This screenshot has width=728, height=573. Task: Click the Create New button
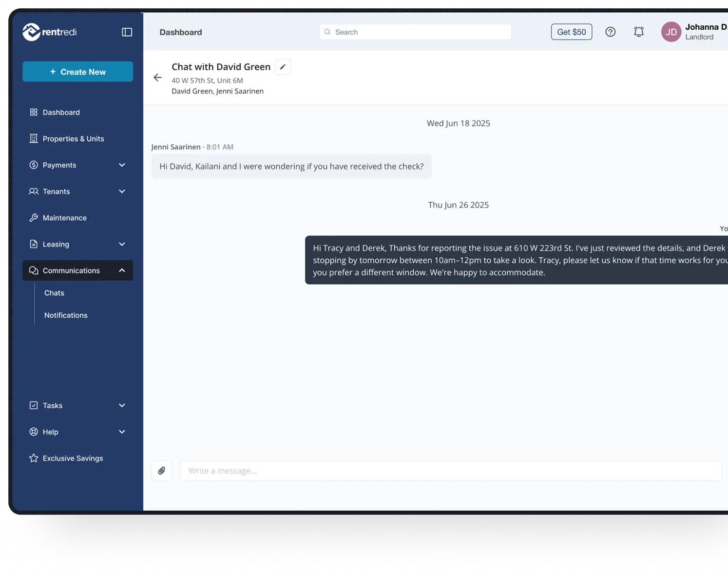[x=78, y=72]
